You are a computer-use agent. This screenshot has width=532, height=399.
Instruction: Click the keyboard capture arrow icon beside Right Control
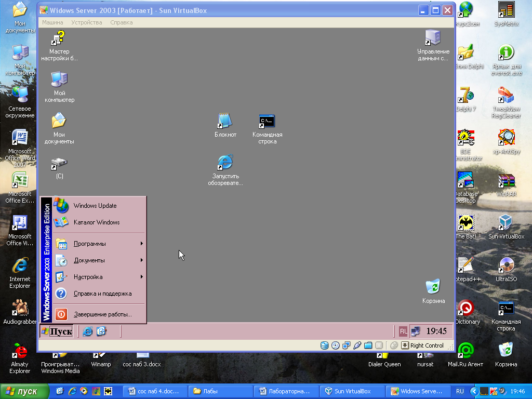(405, 345)
